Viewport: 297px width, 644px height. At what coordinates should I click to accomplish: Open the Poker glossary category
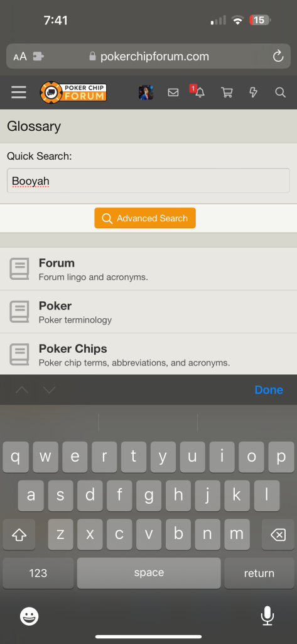[148, 312]
